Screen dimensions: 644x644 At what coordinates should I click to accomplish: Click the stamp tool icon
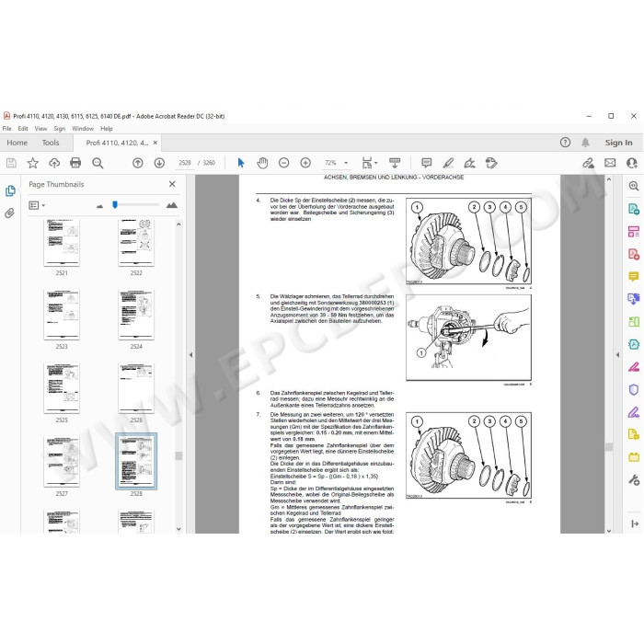coord(491,163)
